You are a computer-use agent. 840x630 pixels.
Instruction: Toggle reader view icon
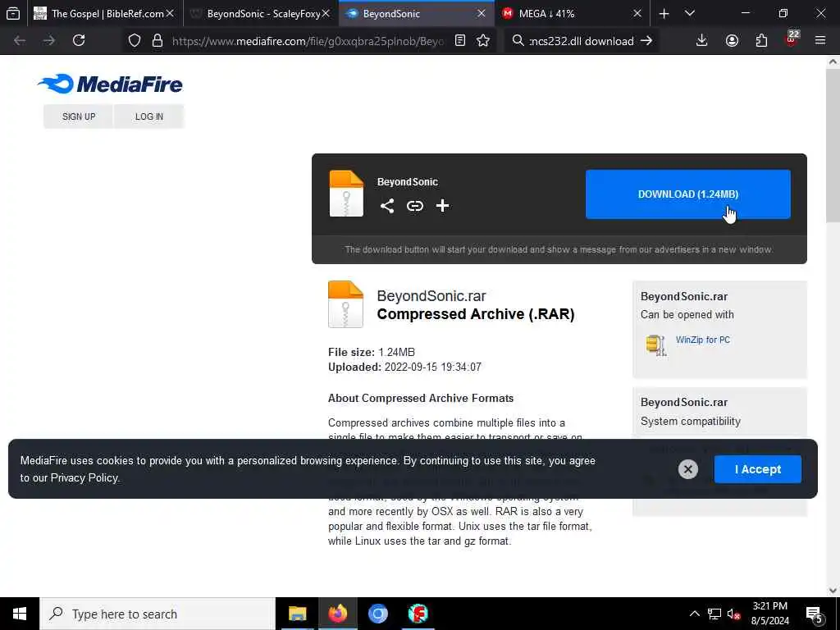459,40
